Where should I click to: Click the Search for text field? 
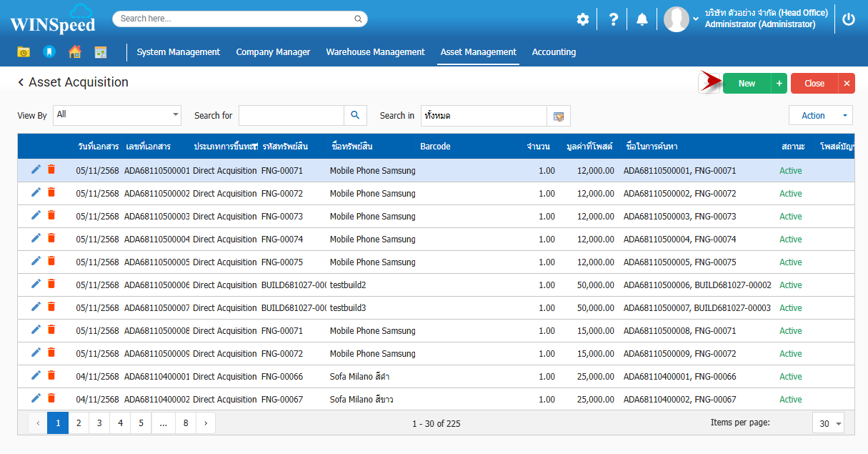[x=291, y=115]
